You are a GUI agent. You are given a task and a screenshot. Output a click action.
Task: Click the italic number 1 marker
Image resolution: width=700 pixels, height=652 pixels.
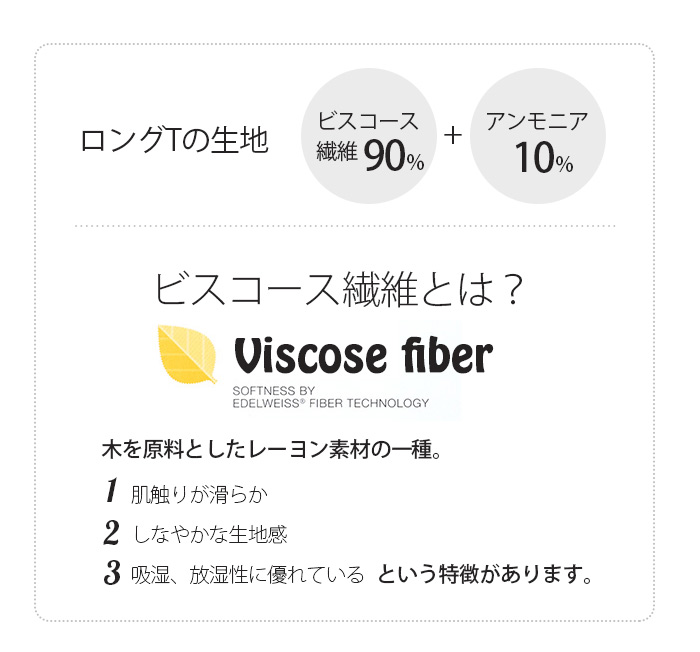[112, 490]
